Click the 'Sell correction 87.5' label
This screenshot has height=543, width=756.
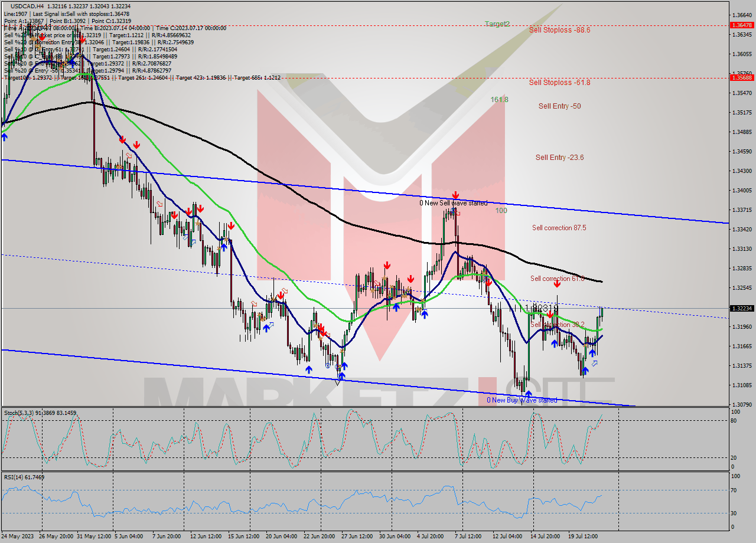(x=559, y=228)
